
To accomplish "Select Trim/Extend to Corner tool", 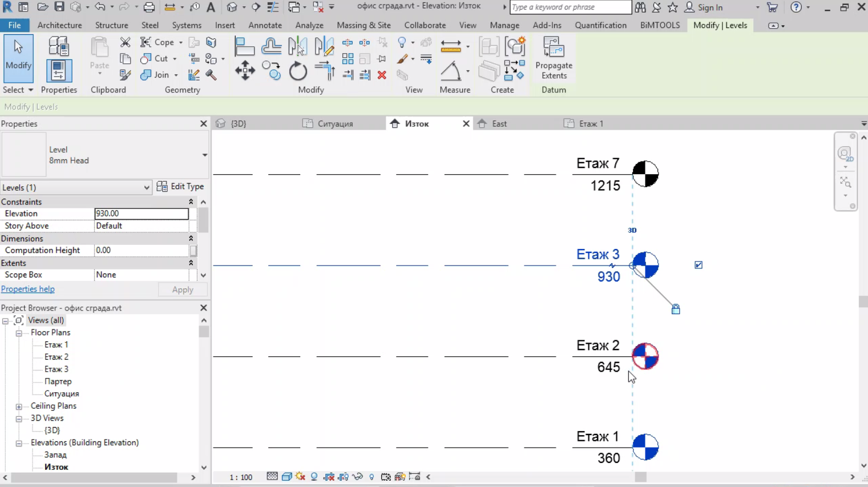I will tap(324, 71).
